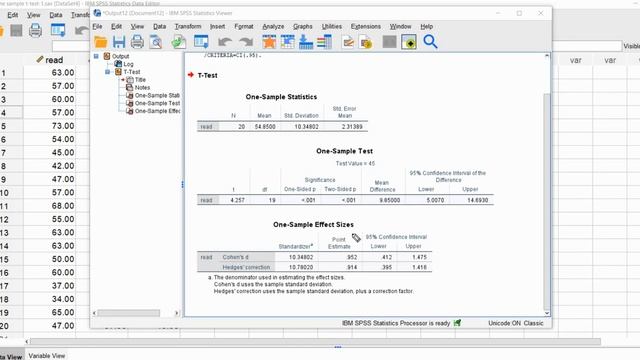Viewport: 640px width, 360px height.
Task: Click the output pane vertical scrollbar
Action: point(547,202)
